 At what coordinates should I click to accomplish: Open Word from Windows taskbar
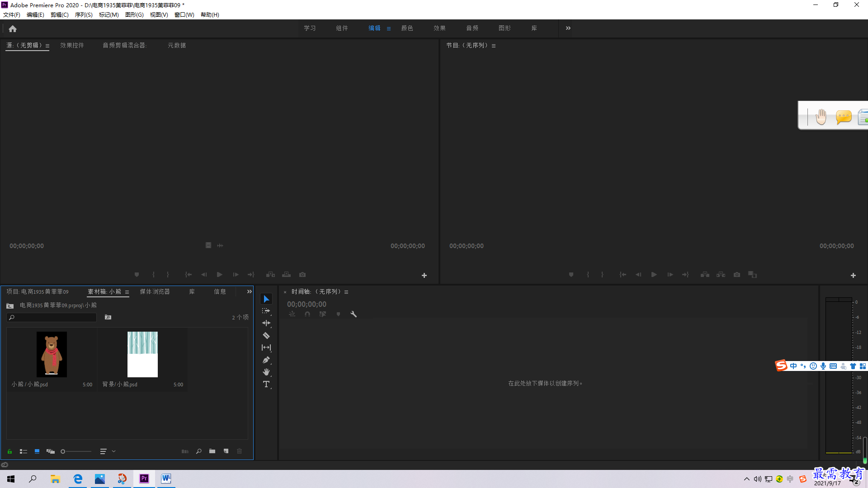pos(166,479)
